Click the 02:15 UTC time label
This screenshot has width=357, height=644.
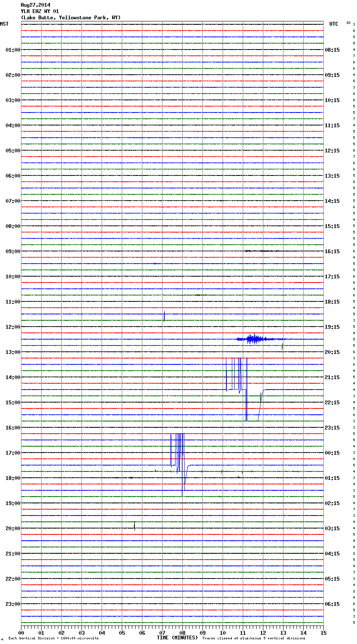tap(332, 503)
